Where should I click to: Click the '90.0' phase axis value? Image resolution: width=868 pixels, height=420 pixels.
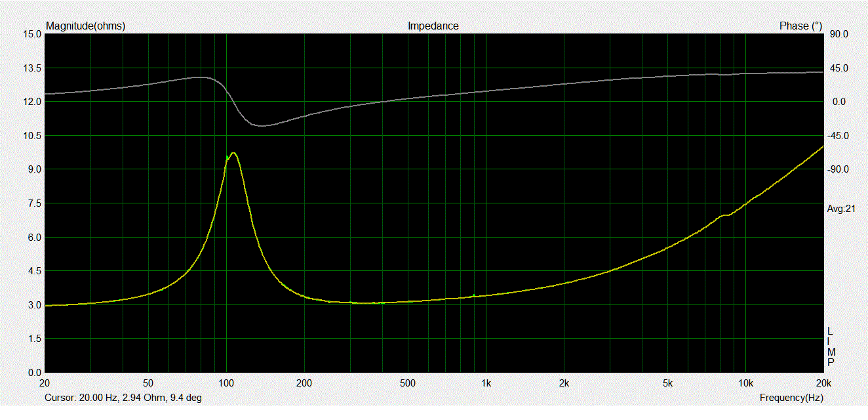[839, 34]
